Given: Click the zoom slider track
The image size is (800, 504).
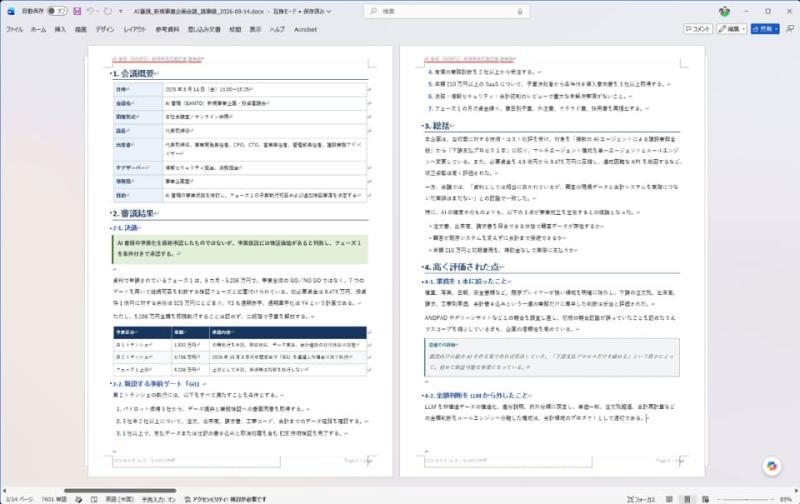Looking at the screenshot, I should pyautogui.click(x=746, y=499).
